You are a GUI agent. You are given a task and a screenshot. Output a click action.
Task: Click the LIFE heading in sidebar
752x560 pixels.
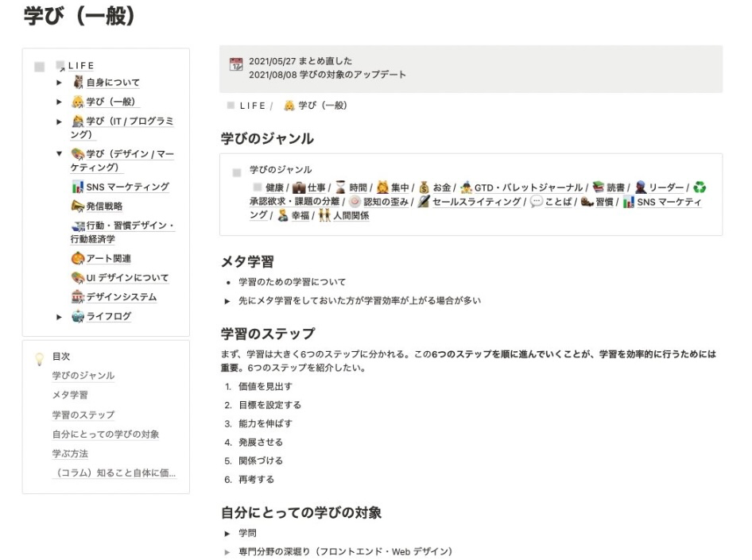tap(81, 66)
